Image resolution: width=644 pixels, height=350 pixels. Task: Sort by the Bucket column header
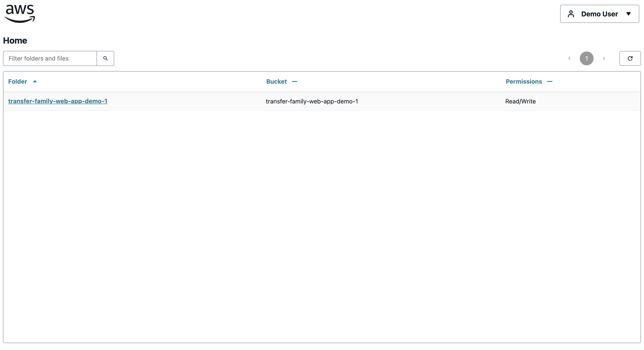coord(276,81)
